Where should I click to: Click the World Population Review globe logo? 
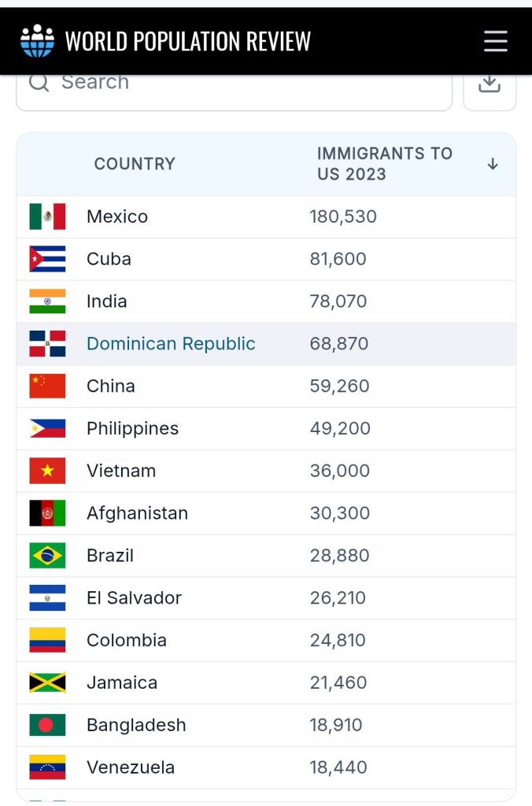click(x=38, y=41)
